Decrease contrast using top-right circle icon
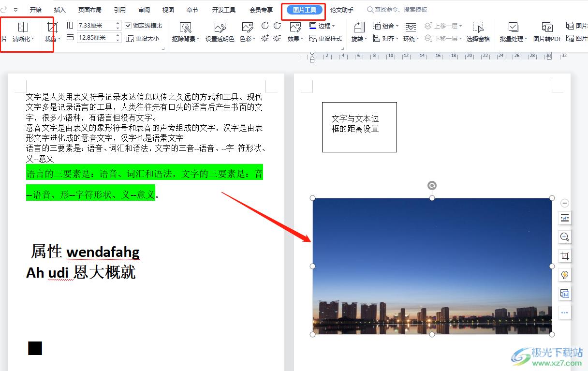The image size is (588, 371). tap(277, 25)
